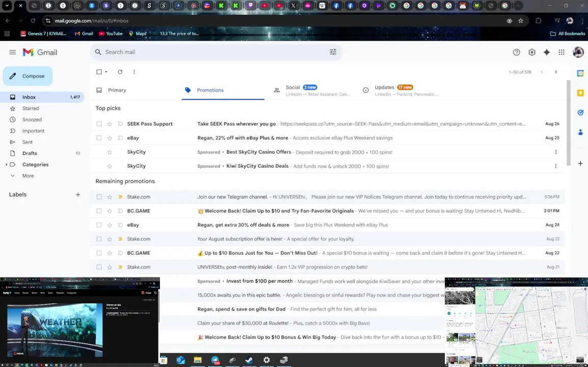Open Contacts side panel icon
The image size is (588, 367).
pos(580,132)
